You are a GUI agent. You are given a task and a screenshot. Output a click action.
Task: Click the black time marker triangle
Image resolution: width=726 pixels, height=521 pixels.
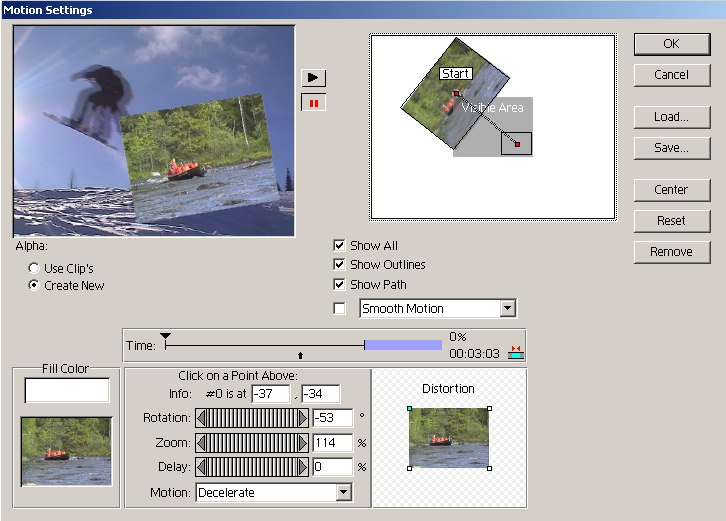coord(165,336)
